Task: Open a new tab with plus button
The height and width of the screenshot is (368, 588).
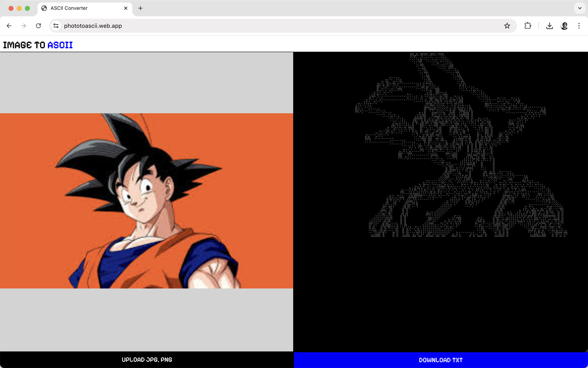Action: point(140,8)
